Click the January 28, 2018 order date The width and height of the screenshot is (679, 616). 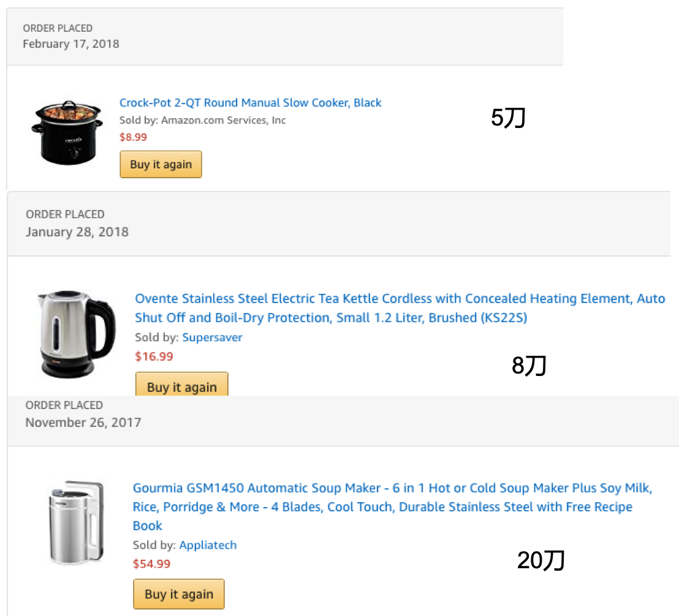77,232
